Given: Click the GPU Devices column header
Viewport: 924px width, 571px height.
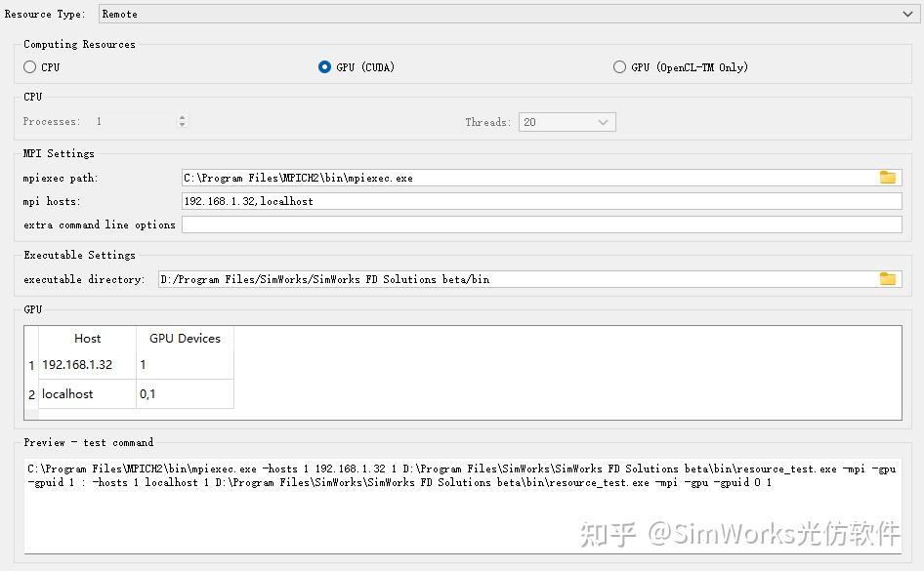Looking at the screenshot, I should click(184, 339).
